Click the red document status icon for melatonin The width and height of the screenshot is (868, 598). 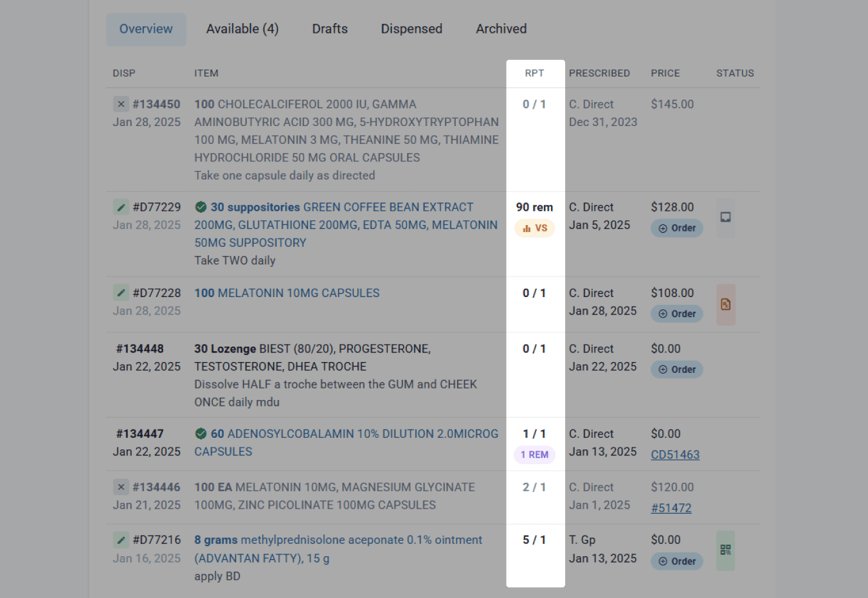click(x=725, y=305)
